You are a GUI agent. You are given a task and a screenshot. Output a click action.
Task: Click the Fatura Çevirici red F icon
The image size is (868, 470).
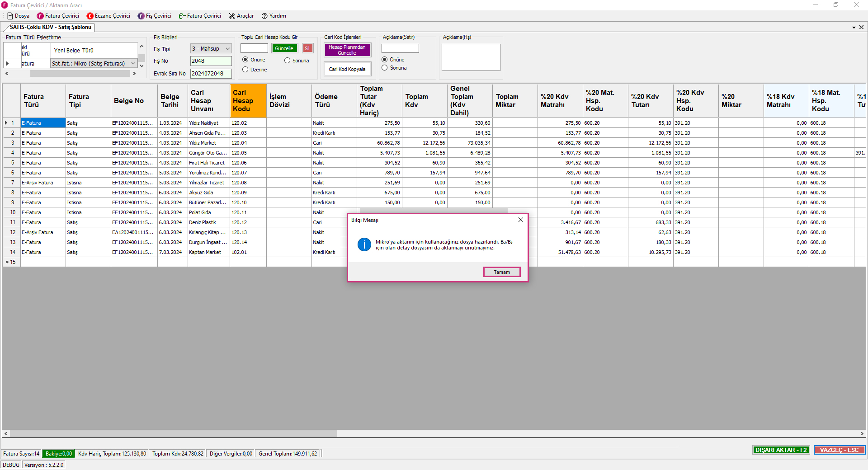(40, 16)
